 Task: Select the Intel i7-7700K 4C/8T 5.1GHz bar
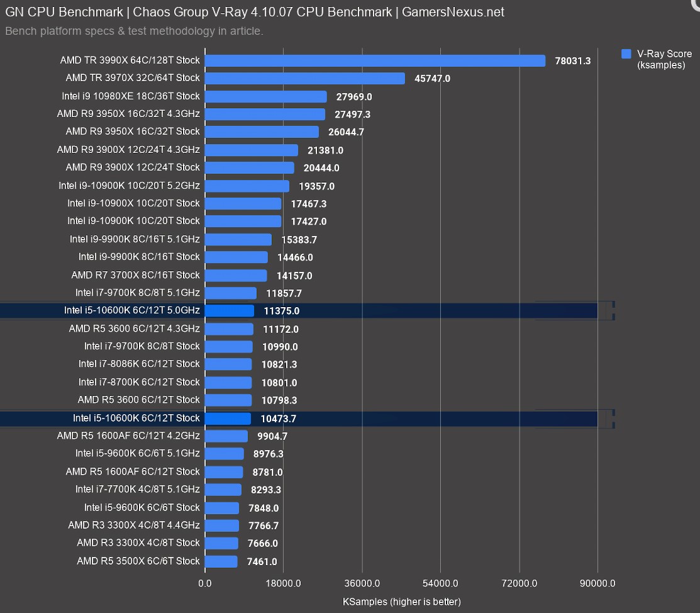(223, 490)
